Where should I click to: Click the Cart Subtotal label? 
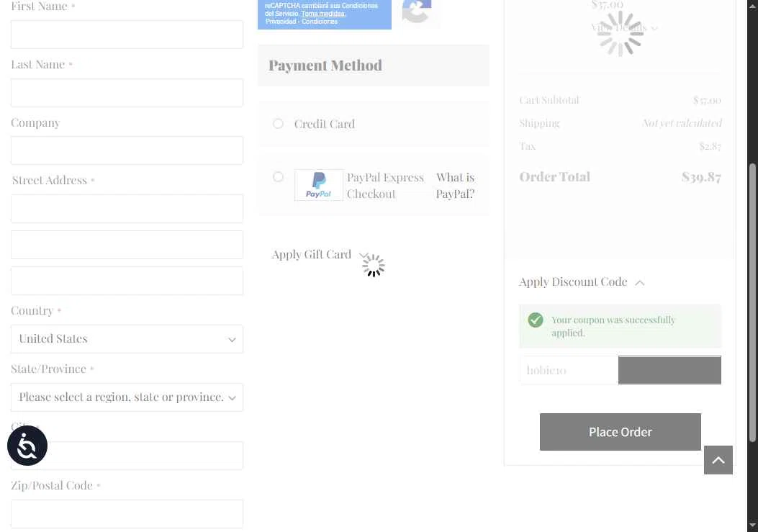coord(549,100)
